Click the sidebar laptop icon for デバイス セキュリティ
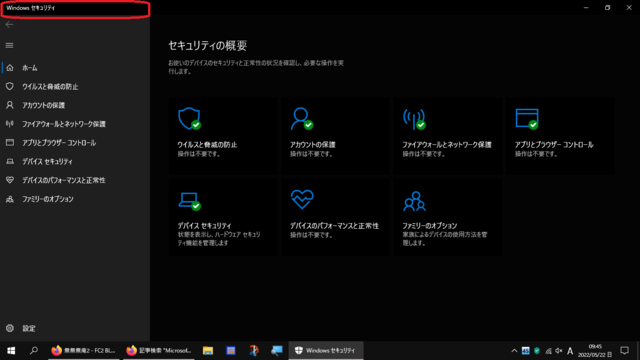640x360 pixels. [x=10, y=161]
